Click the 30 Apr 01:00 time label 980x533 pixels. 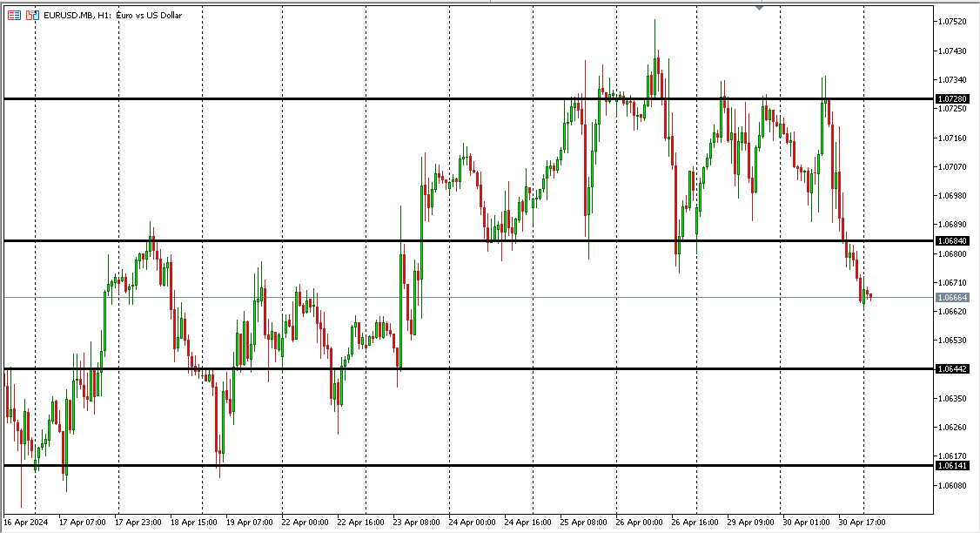[806, 522]
